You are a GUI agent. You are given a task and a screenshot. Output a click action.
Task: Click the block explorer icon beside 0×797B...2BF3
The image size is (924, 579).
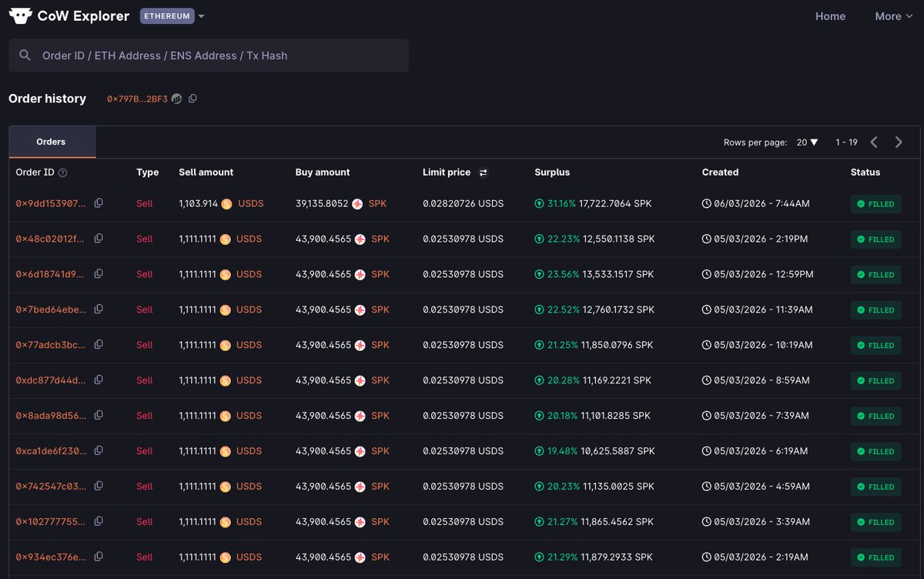point(177,99)
